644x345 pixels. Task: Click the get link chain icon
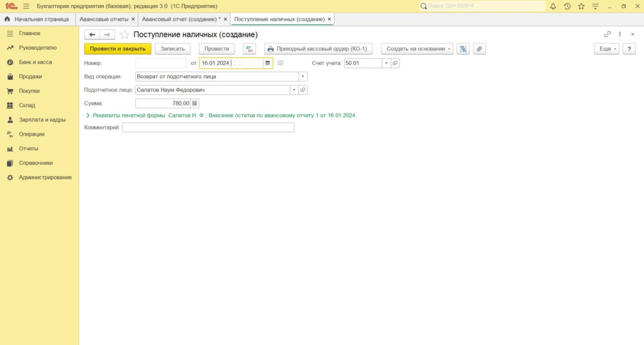tap(608, 35)
